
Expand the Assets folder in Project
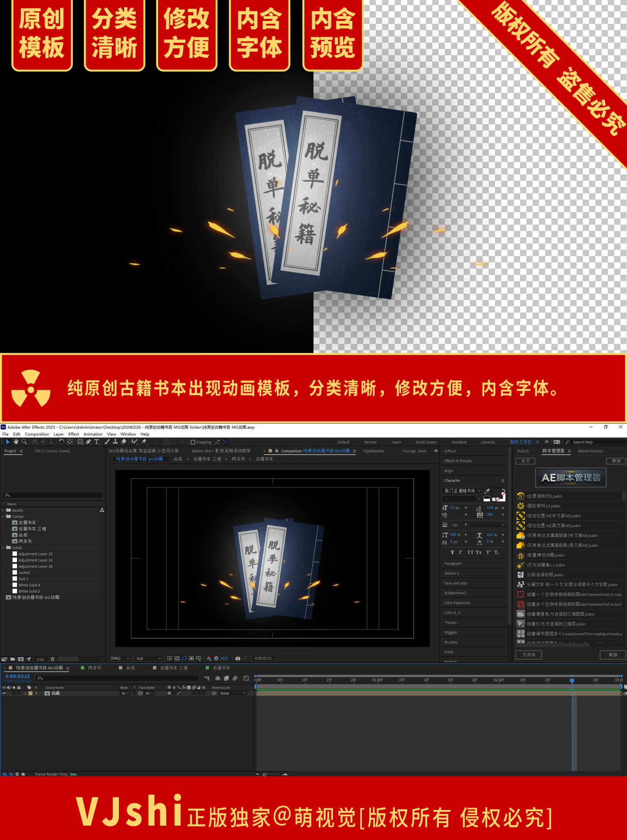pos(3,510)
